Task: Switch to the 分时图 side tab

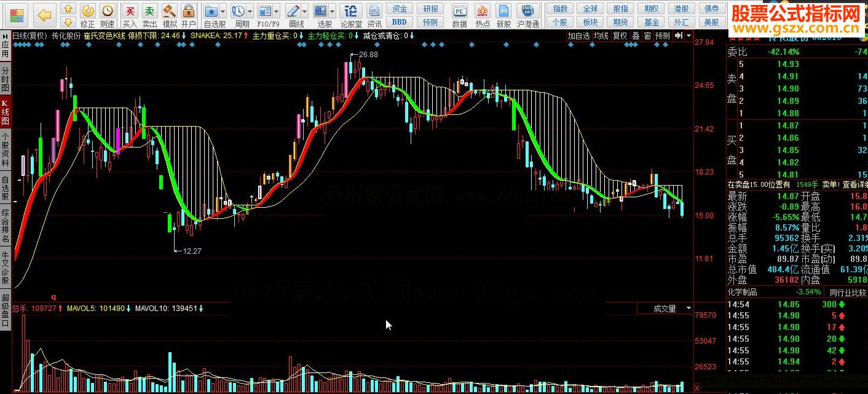Action: [x=6, y=79]
